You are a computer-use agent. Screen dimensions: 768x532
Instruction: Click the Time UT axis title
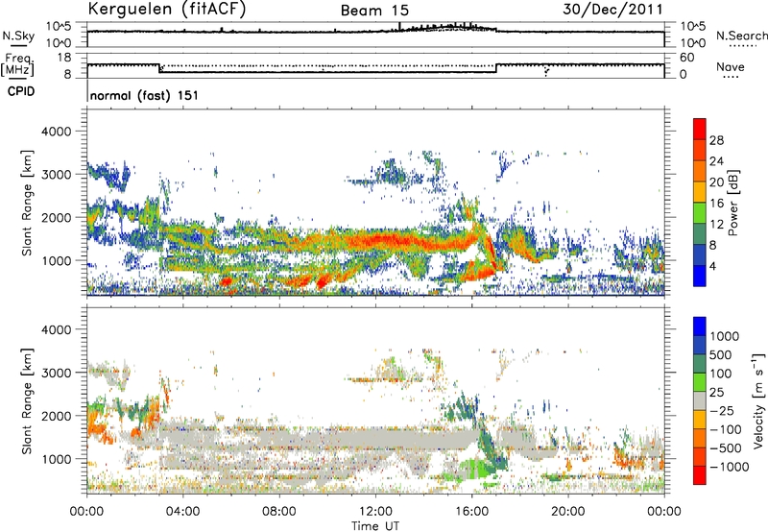tap(375, 525)
